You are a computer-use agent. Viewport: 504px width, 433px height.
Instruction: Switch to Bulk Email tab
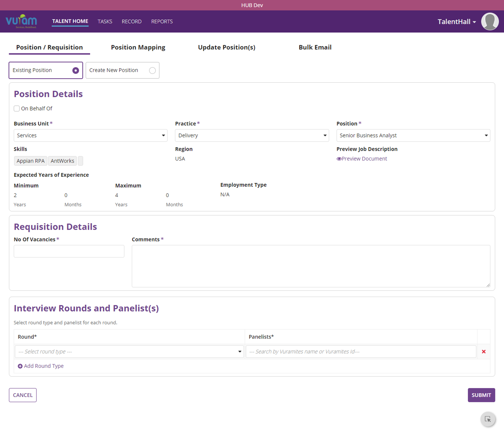click(x=315, y=47)
